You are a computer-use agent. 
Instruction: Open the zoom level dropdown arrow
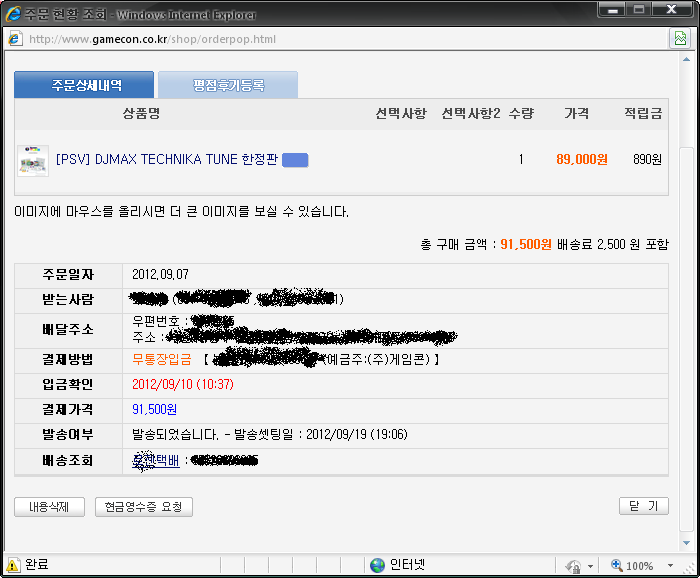click(670, 566)
